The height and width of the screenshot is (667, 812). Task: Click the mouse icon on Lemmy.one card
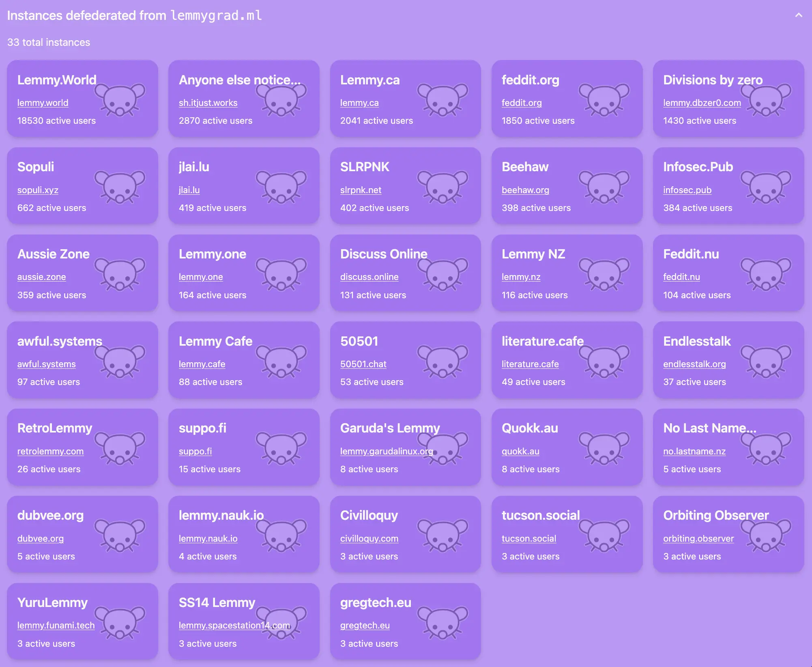(281, 274)
